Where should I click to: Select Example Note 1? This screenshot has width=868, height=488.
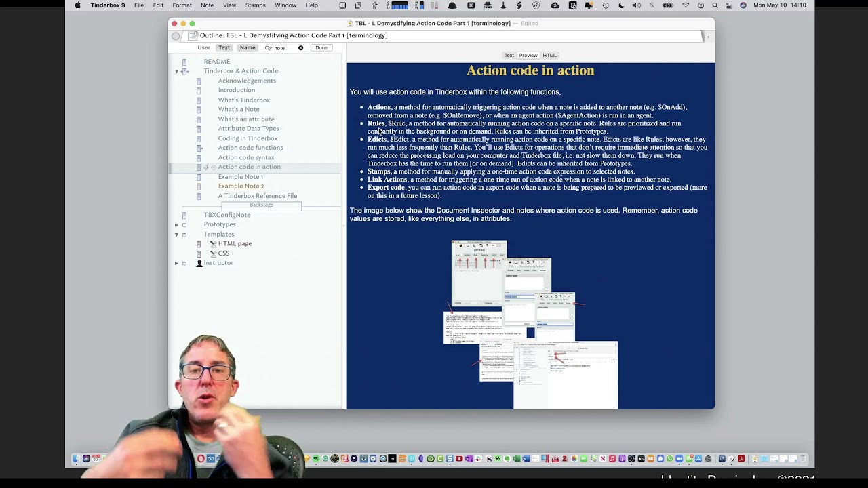241,177
